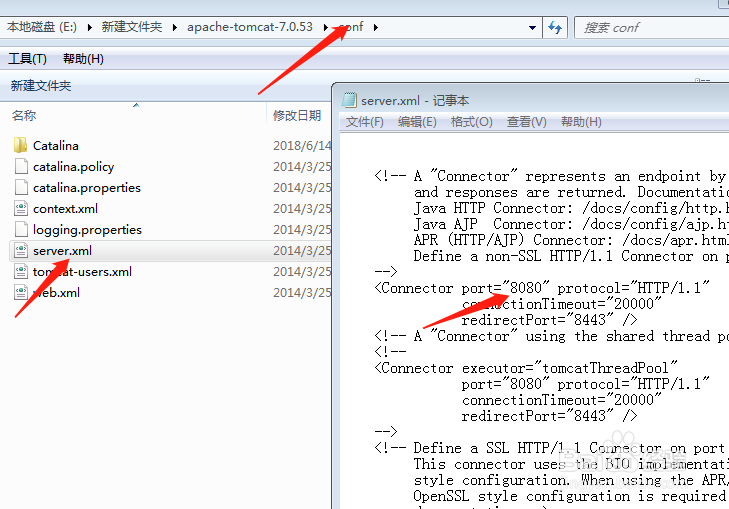
Task: Open the 帮助(H) menu in Explorer
Action: coord(83,59)
